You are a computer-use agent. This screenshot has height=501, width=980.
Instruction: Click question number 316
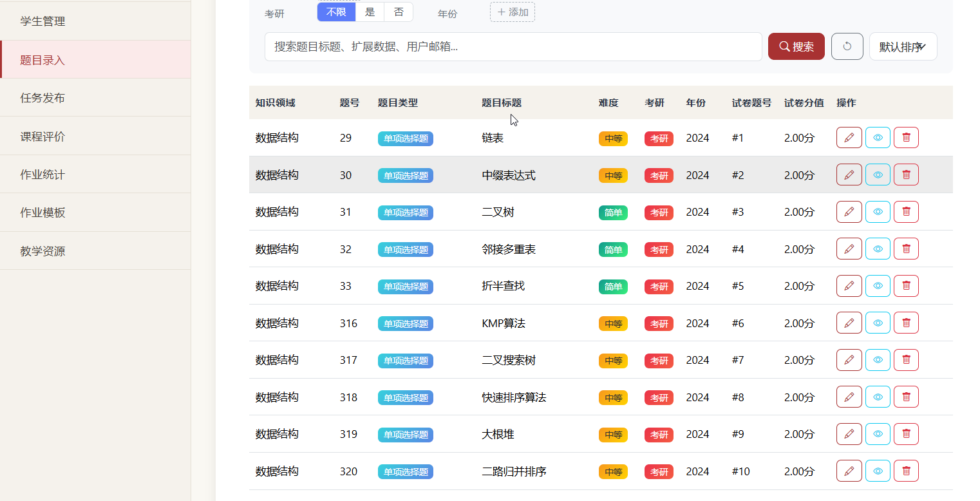coord(348,323)
